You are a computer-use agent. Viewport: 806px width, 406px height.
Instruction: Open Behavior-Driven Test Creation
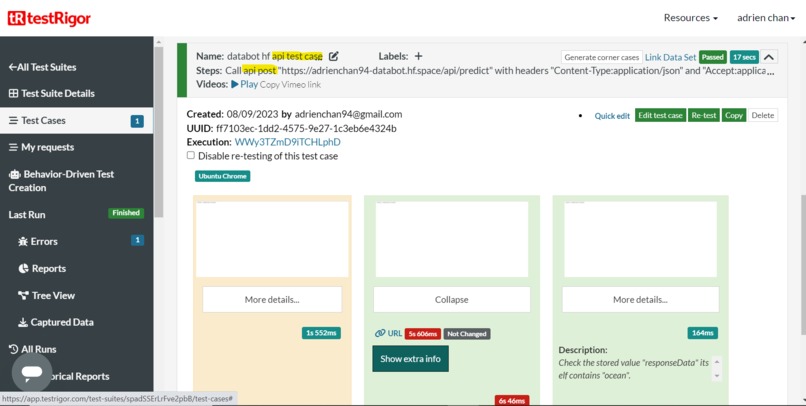pyautogui.click(x=61, y=181)
